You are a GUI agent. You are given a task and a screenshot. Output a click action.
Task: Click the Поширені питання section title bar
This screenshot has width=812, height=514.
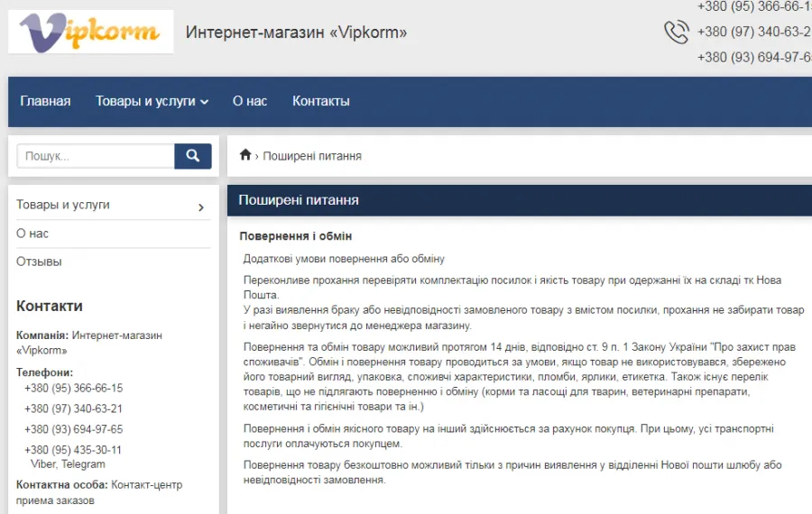[x=520, y=200]
